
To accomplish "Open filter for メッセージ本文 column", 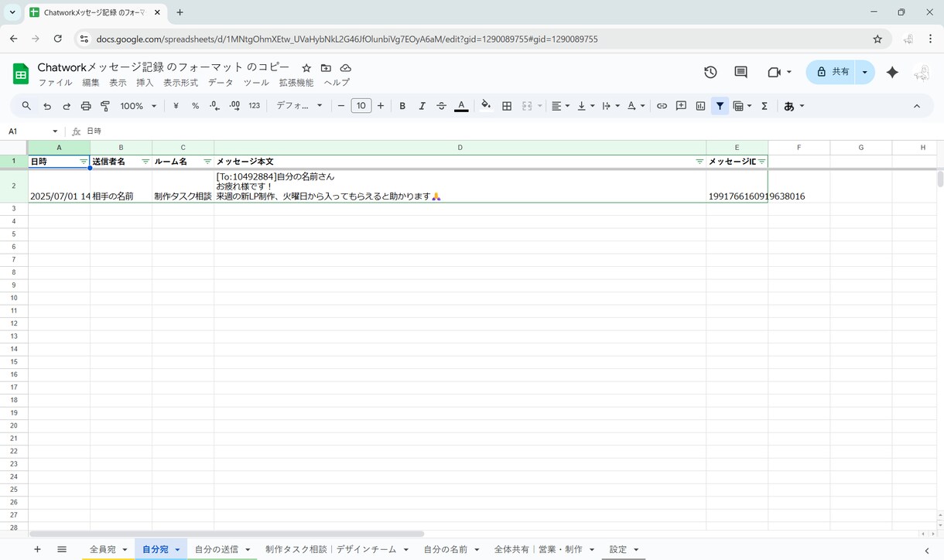I will coord(699,162).
